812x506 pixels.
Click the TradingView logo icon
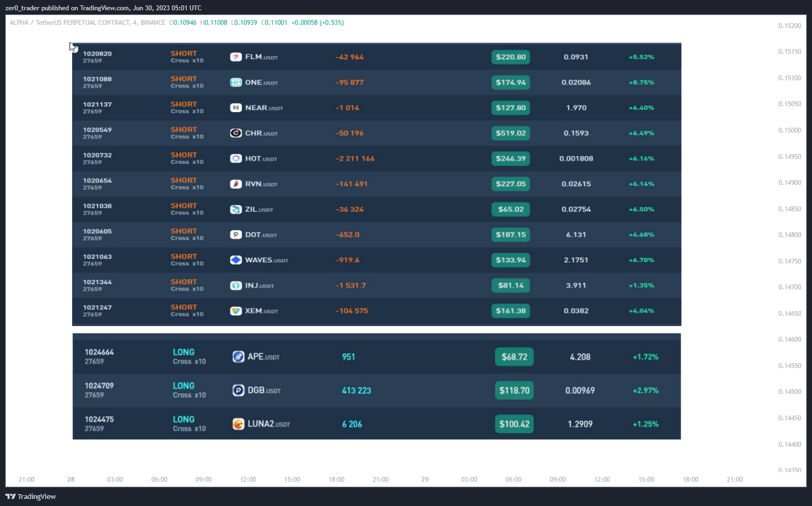(x=10, y=496)
